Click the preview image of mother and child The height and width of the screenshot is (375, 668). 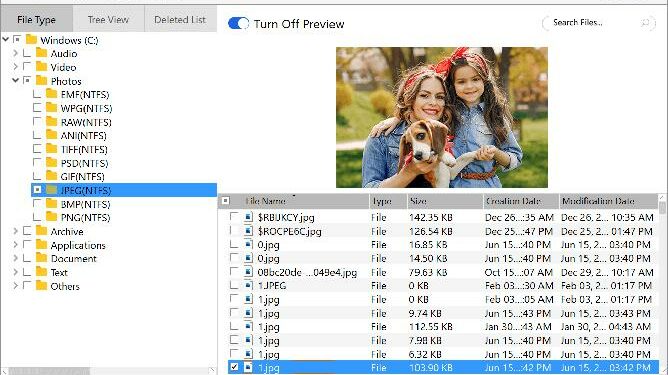coord(442,117)
